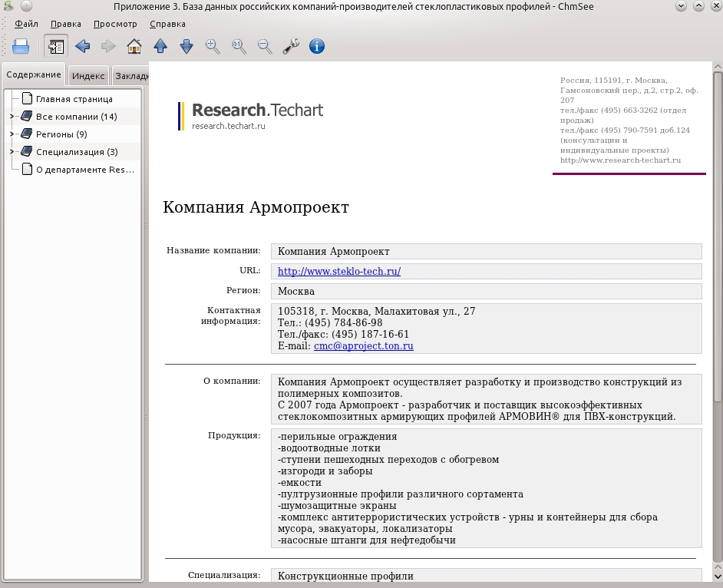Expand the Специализация (3) tree node
723x588 pixels.
coord(12,152)
